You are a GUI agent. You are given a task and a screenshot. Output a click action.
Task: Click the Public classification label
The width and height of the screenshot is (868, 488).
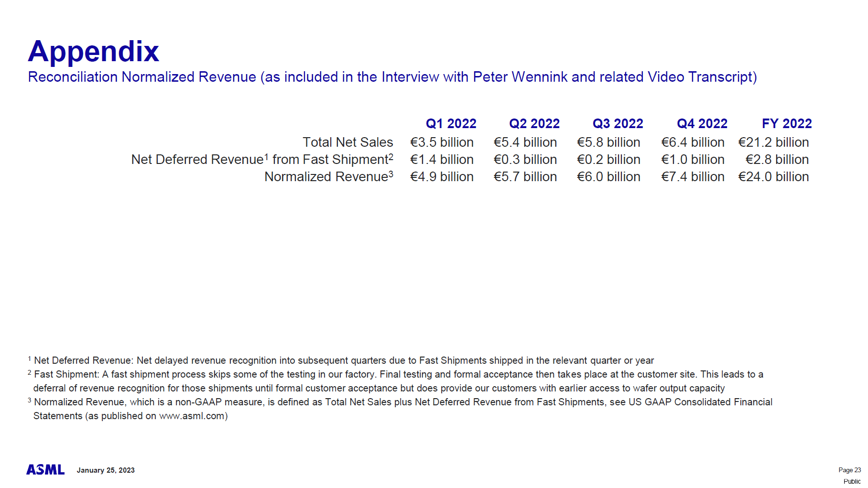point(852,481)
